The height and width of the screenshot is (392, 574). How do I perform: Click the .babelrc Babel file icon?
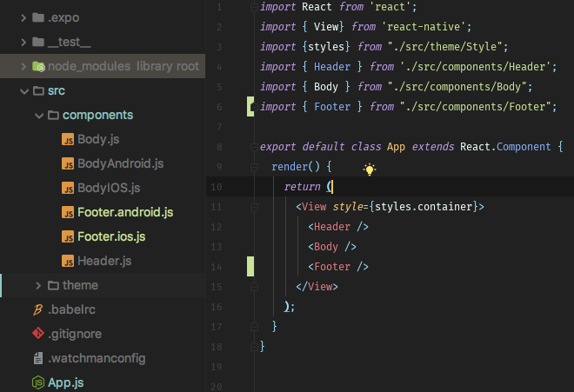point(37,309)
